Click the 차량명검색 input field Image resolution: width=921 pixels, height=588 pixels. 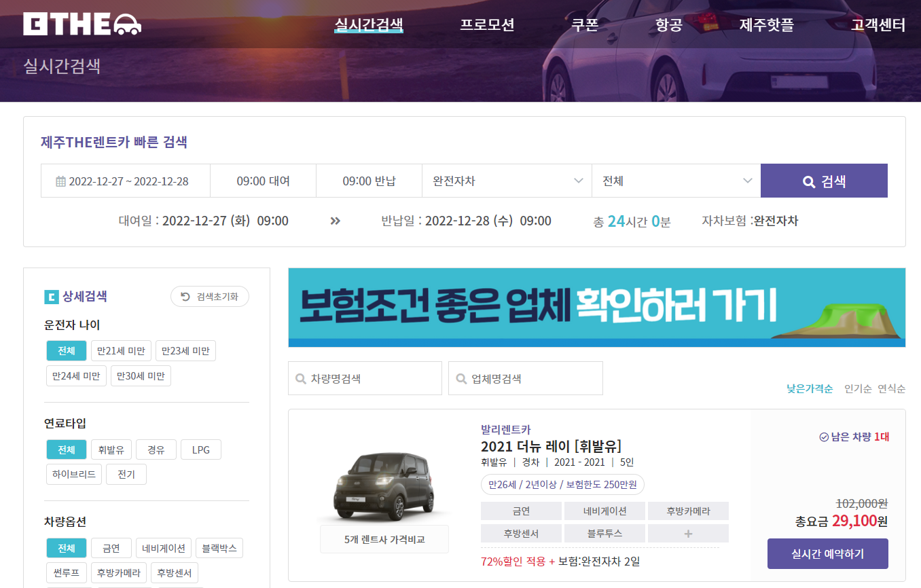(x=365, y=378)
